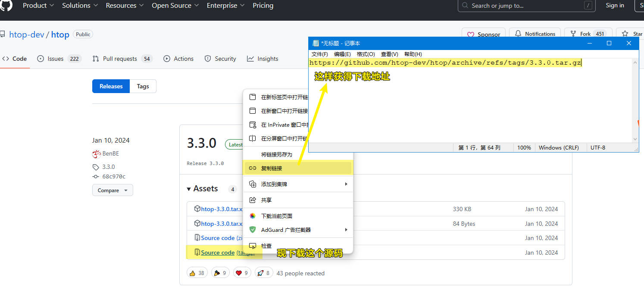Switch to the Issues tab
The width and height of the screenshot is (644, 290).
59,59
